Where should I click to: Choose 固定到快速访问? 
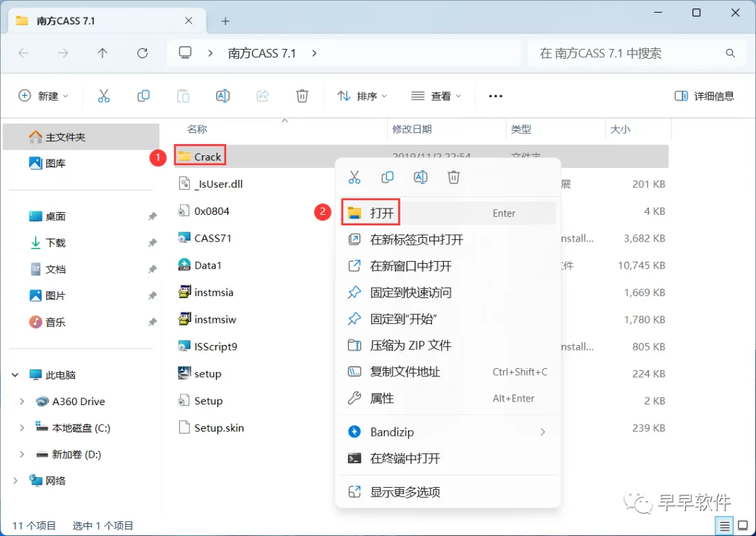(448, 292)
